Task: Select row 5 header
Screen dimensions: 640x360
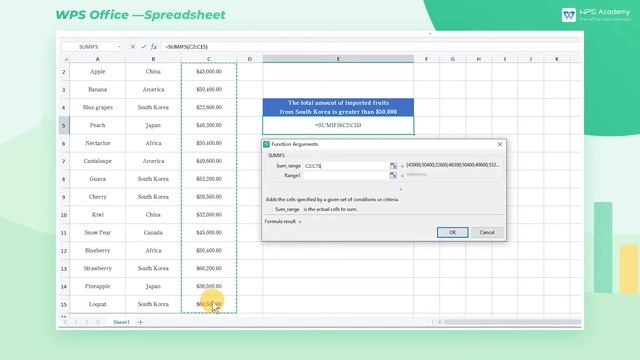Action: 64,125
